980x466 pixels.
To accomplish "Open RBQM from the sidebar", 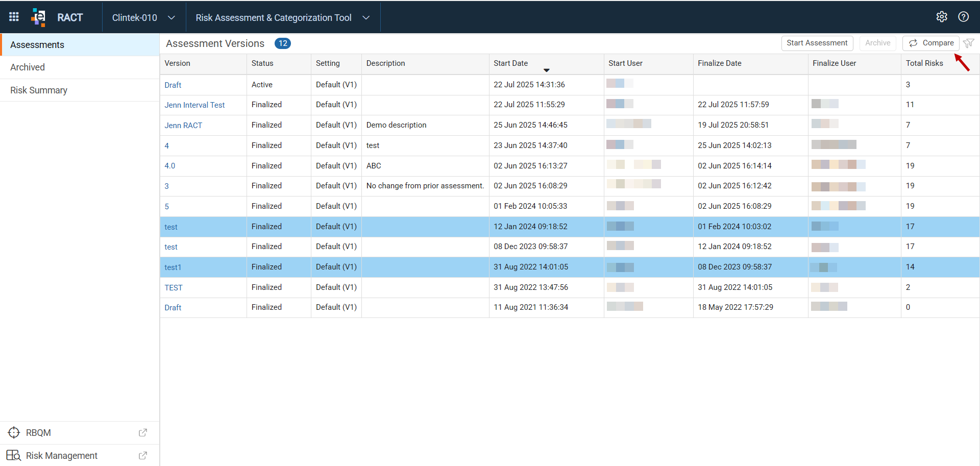I will (80, 433).
